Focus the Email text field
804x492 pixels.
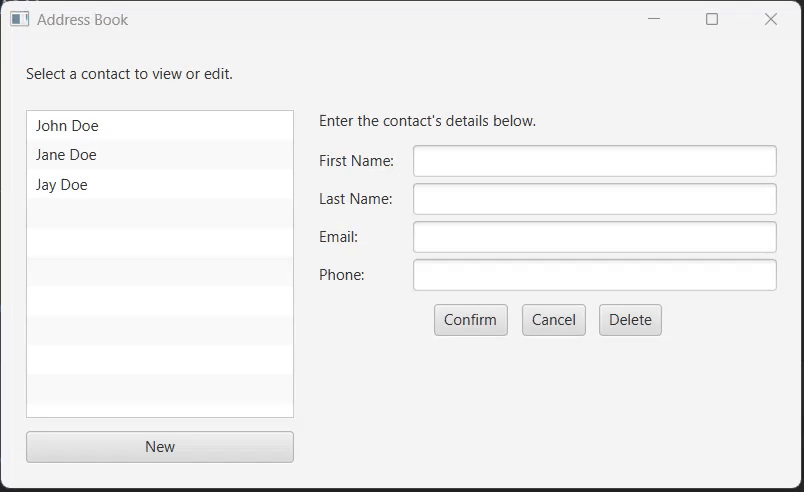(595, 237)
